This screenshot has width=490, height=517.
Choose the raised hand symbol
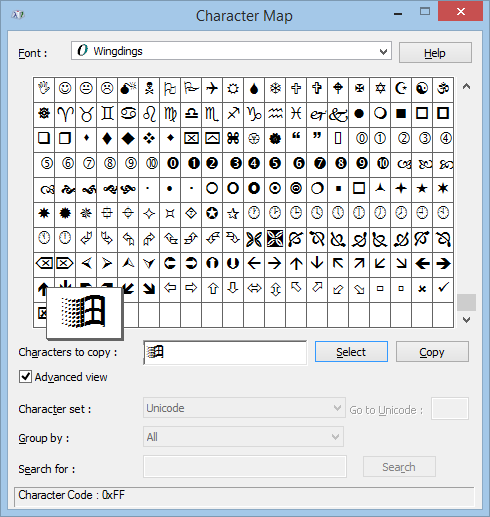click(x=44, y=89)
